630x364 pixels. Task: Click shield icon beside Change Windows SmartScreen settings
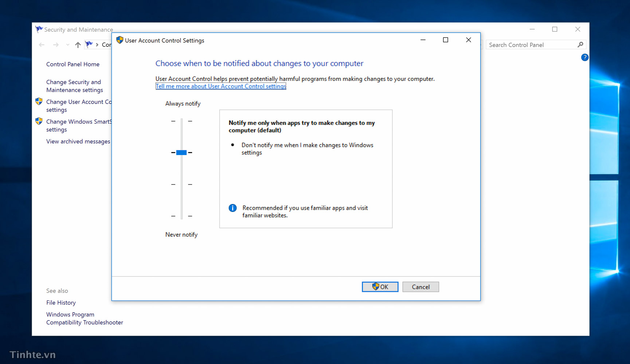tap(39, 121)
